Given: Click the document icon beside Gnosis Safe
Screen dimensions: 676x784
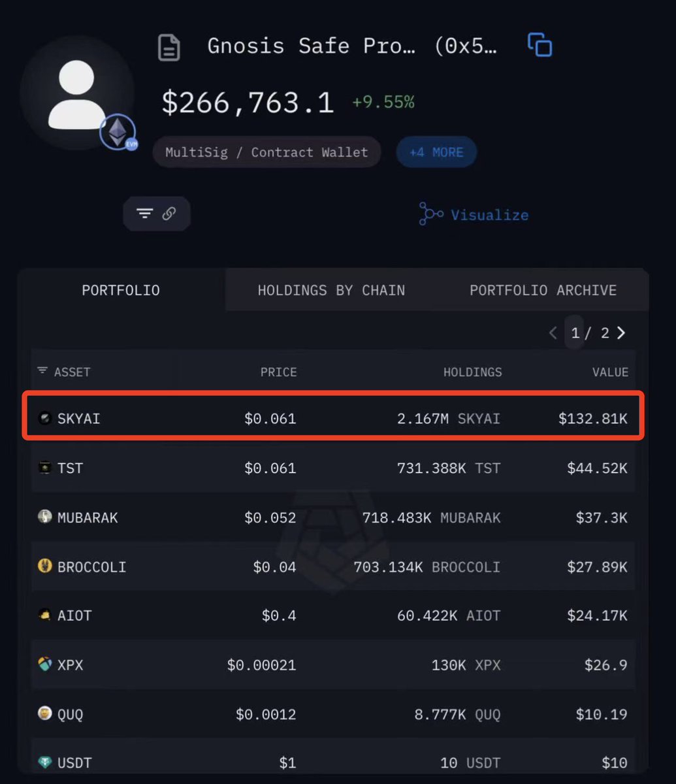Looking at the screenshot, I should 169,48.
